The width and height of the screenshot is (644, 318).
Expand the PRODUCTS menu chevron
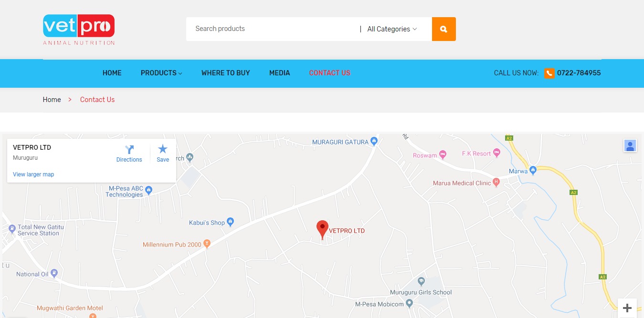click(180, 73)
